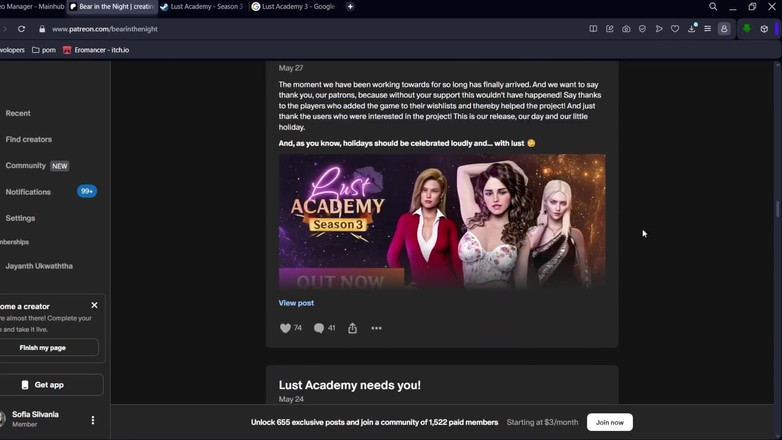Image resolution: width=782 pixels, height=440 pixels.
Task: Open browser downloads icon in toolbar
Action: tap(692, 29)
